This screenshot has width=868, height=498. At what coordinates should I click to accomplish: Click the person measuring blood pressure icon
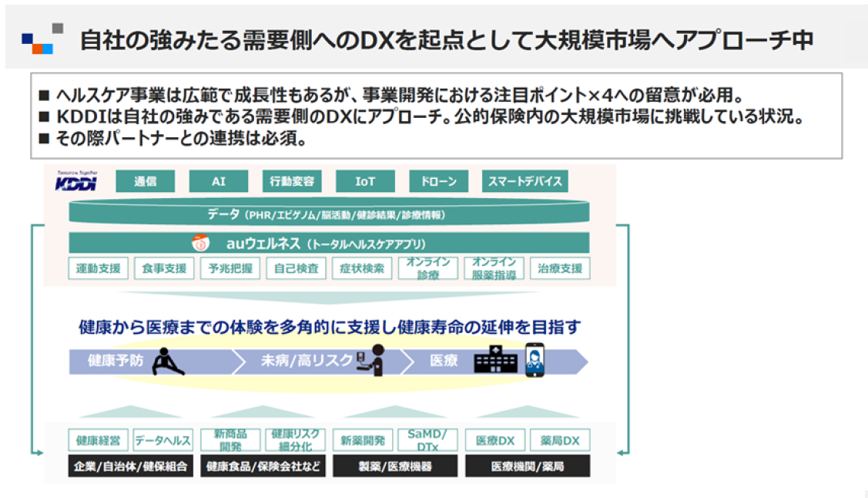pyautogui.click(x=372, y=360)
